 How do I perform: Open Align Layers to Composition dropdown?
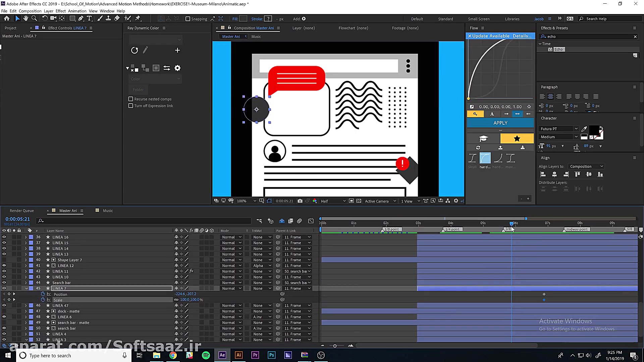tap(586, 166)
